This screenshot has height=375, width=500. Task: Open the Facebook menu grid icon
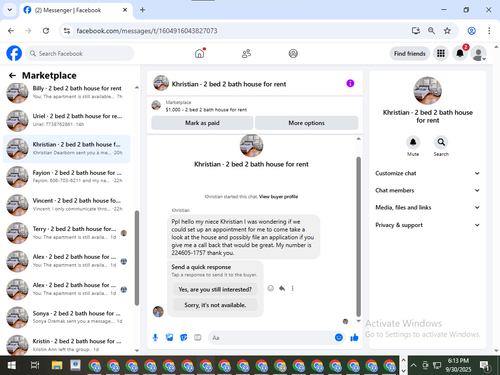coord(441,53)
